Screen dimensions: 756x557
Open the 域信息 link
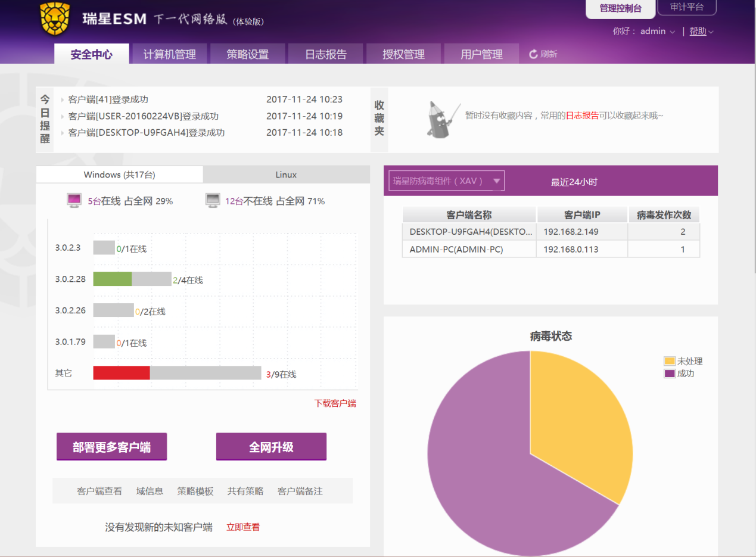pos(150,491)
